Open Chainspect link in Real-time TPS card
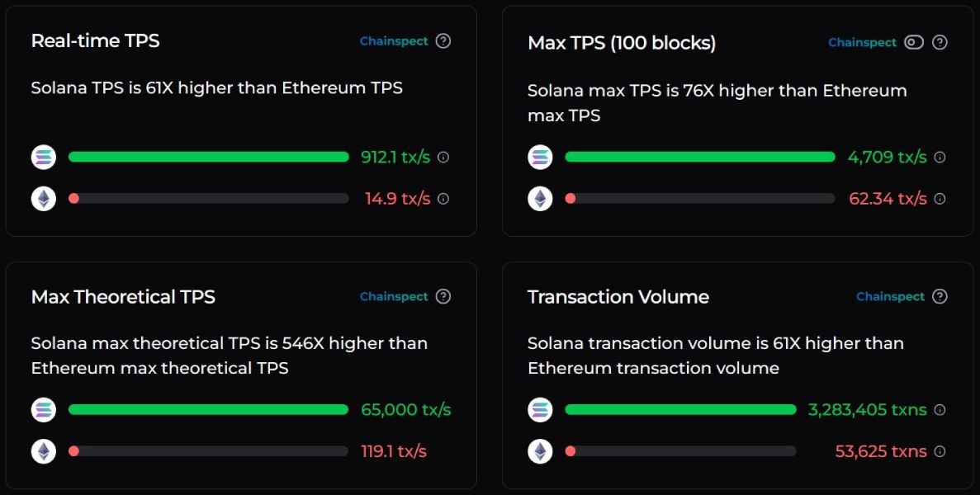 point(394,41)
